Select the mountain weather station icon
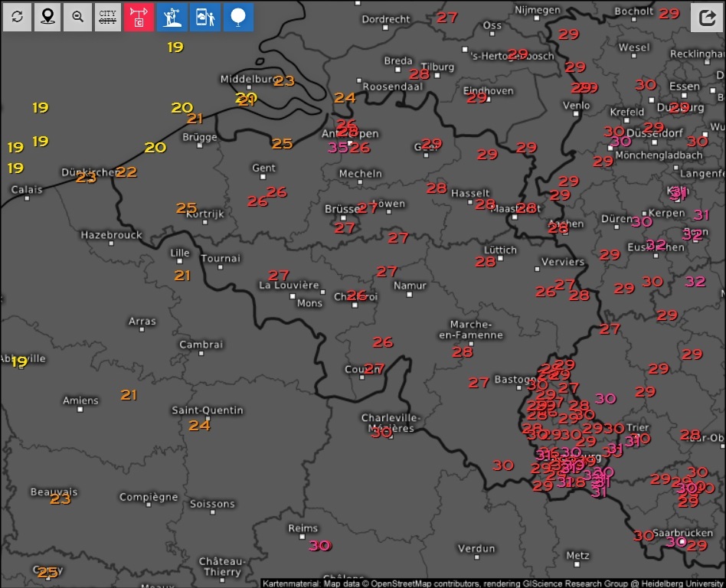 tap(172, 17)
